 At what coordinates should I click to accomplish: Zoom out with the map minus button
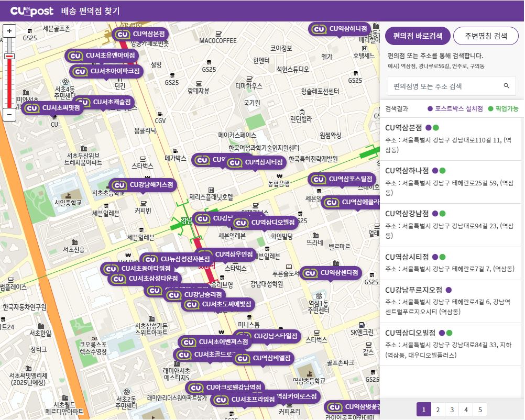pyautogui.click(x=9, y=115)
